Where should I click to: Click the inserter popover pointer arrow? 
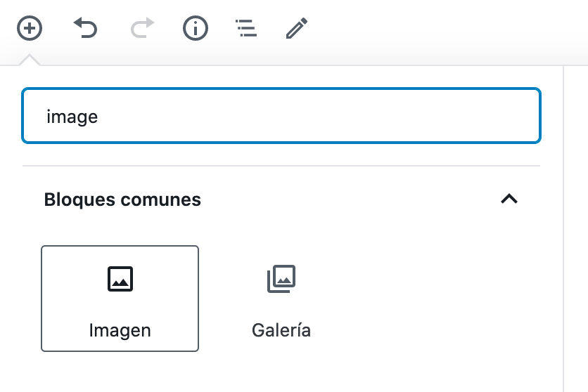pos(30,60)
